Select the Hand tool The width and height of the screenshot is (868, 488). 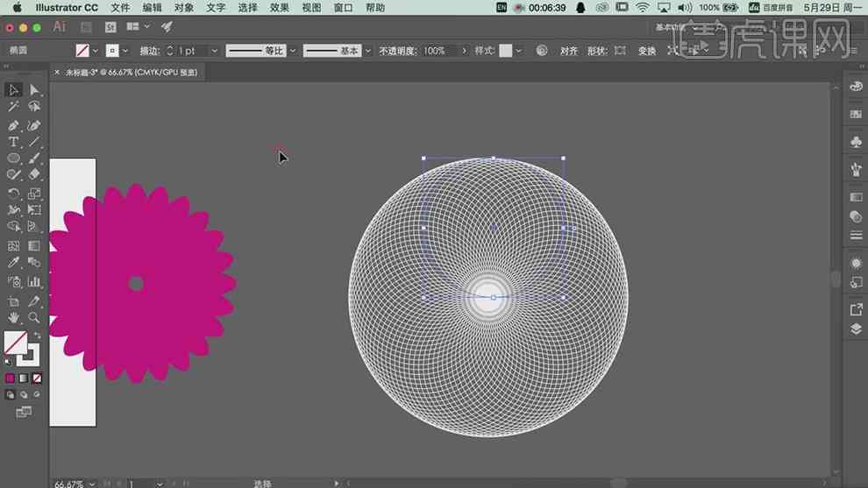13,317
